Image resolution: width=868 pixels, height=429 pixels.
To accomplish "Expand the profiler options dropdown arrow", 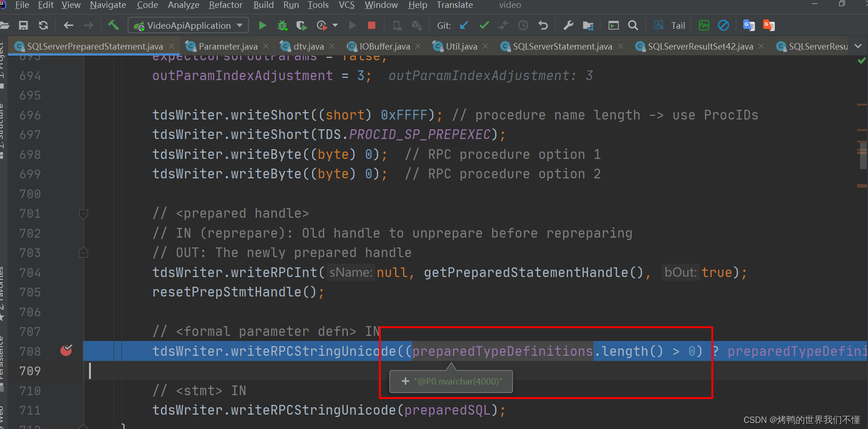I will click(x=335, y=25).
